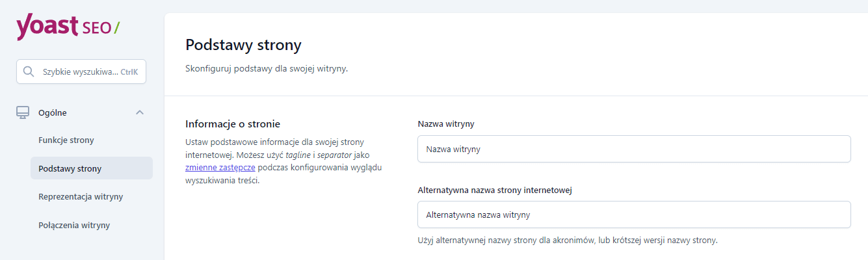Click the Ogólne section label
Image resolution: width=868 pixels, height=260 pixels.
click(53, 112)
